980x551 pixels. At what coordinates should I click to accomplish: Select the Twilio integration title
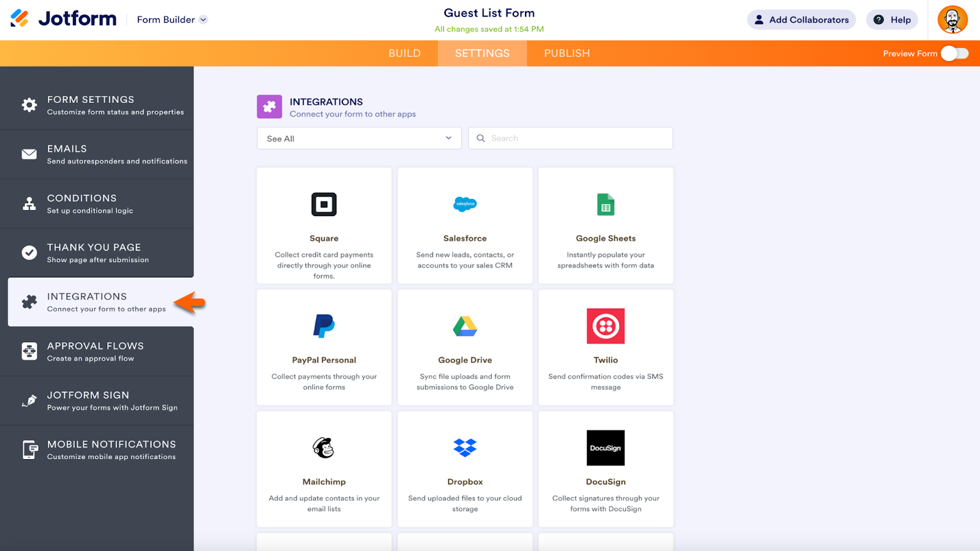point(606,360)
